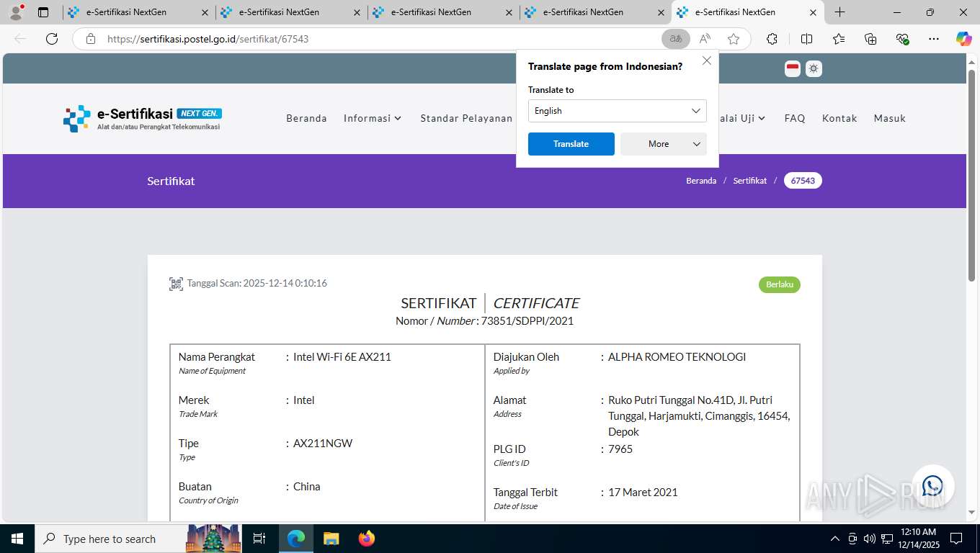Click e-Sertifikasi Next Gen logo
Image resolution: width=980 pixels, height=553 pixels.
(x=143, y=118)
